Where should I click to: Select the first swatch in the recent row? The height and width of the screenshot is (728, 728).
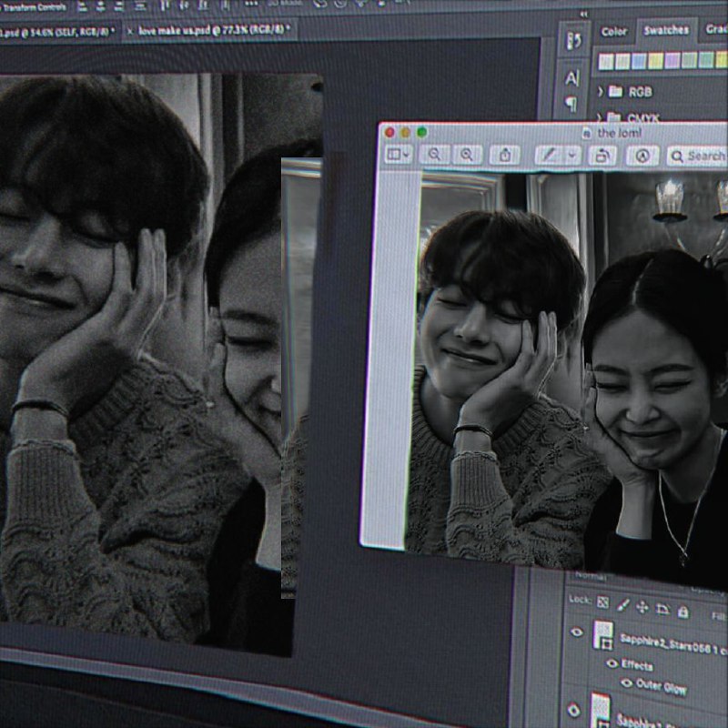(605, 62)
